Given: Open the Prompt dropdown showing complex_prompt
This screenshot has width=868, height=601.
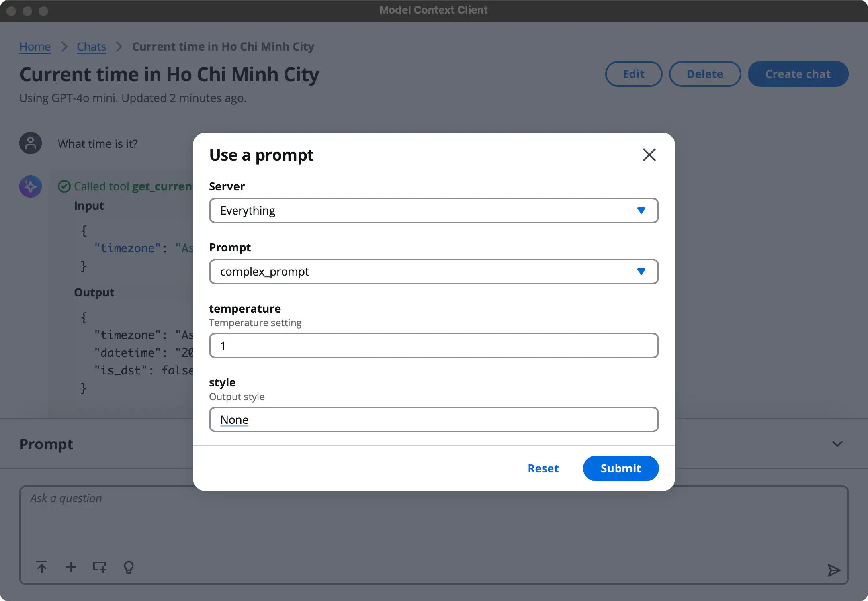Looking at the screenshot, I should (x=433, y=272).
